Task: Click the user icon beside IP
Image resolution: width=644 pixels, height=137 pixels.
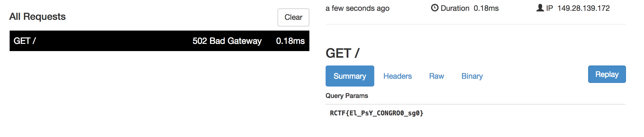Action: click(x=540, y=8)
